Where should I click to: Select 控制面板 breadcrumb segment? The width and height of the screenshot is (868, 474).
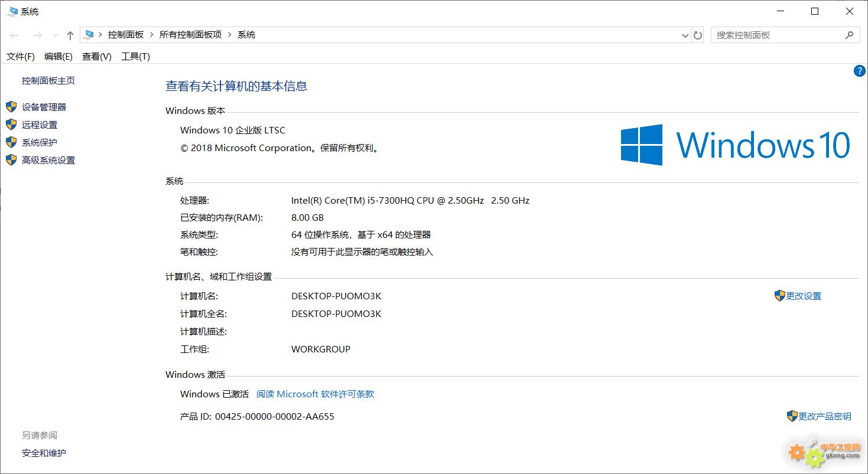pos(126,35)
